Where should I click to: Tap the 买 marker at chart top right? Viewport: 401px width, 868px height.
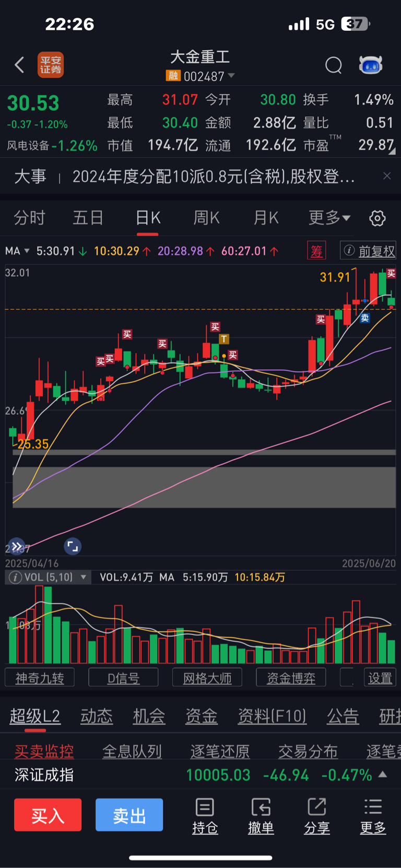coord(391,273)
